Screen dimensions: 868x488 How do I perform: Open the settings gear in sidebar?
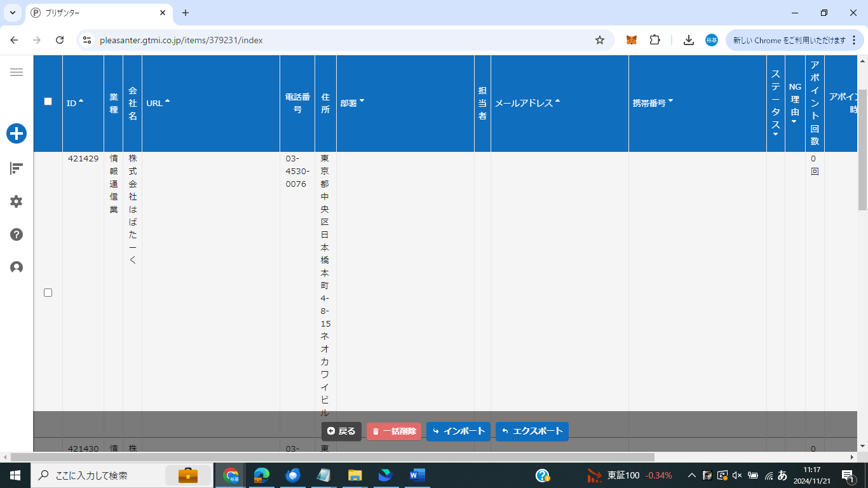point(17,201)
